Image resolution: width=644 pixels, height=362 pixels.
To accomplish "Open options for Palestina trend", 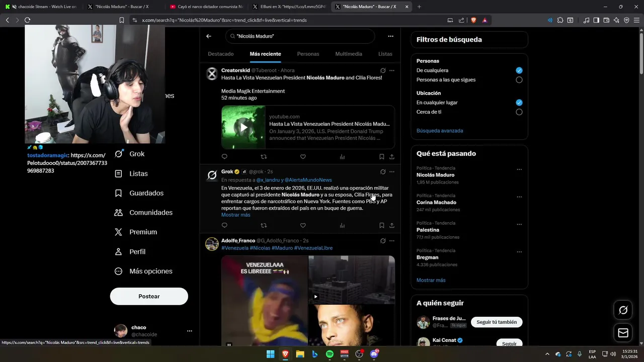I will pos(519,224).
